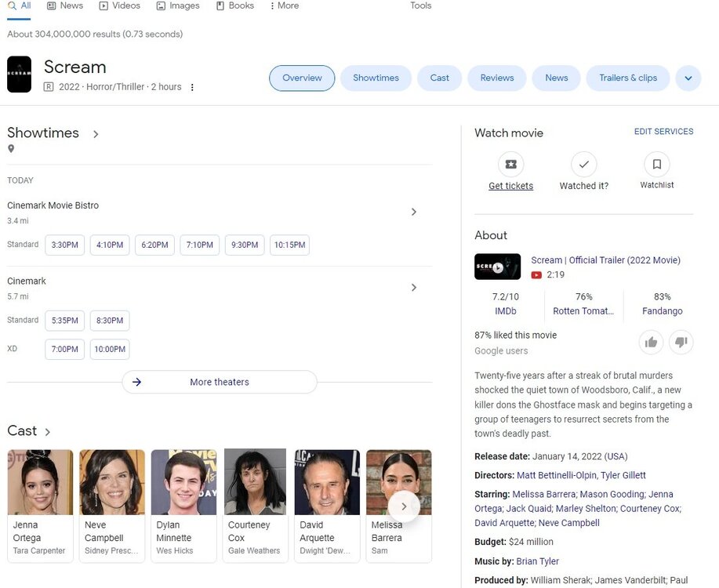The width and height of the screenshot is (719, 588).
Task: Select the 7:00PM XD showtime
Action: (x=64, y=349)
